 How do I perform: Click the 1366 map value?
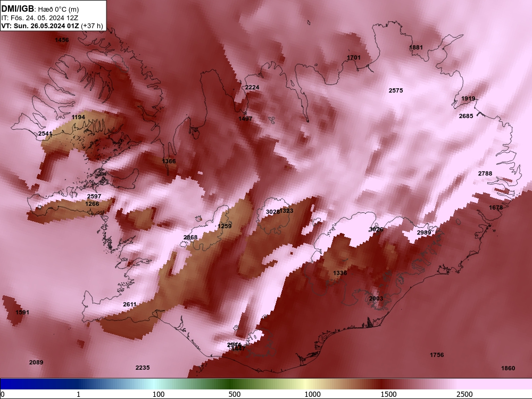[x=169, y=161]
